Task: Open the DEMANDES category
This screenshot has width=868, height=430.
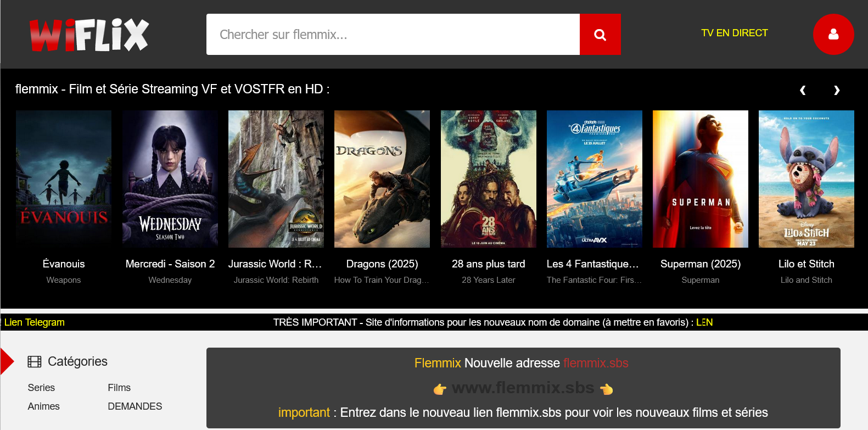Action: coord(135,406)
